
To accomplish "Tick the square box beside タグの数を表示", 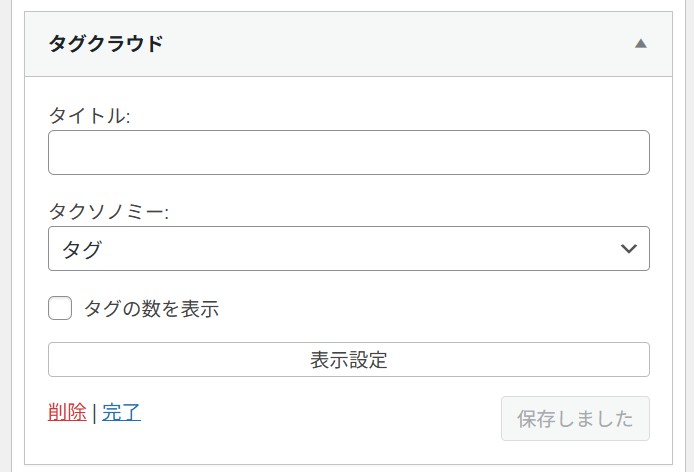I will click(x=60, y=308).
